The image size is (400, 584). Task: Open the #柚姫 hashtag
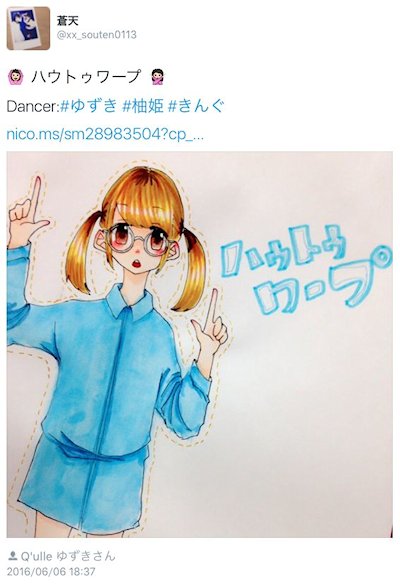pos(143,106)
